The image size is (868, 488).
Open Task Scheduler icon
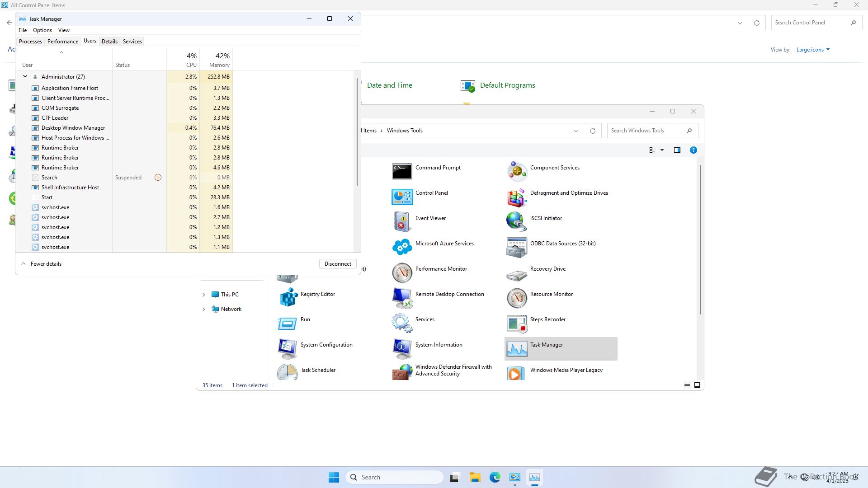pyautogui.click(x=287, y=372)
